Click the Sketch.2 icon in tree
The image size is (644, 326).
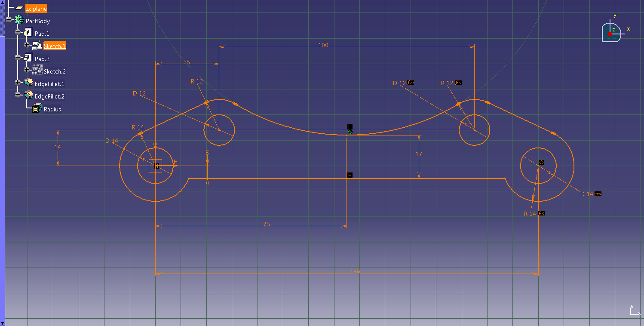[x=37, y=71]
